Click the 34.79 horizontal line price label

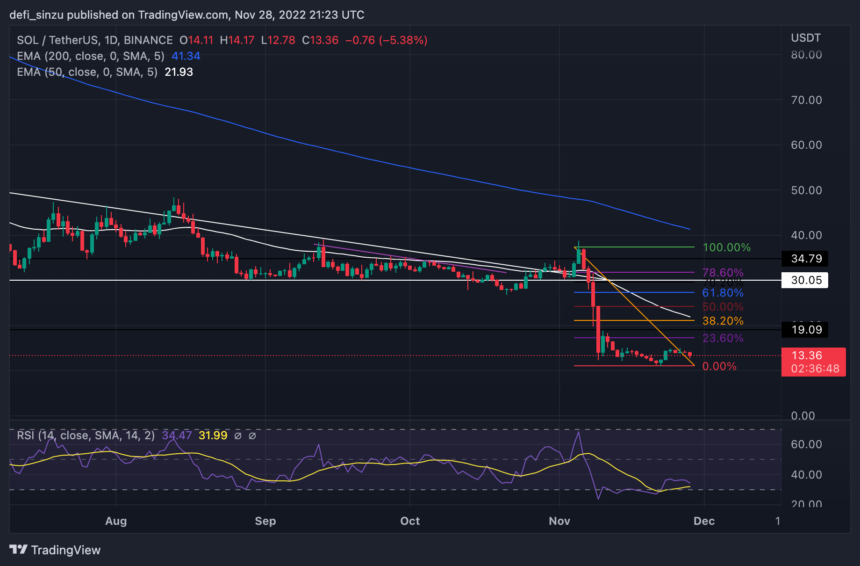(x=805, y=258)
